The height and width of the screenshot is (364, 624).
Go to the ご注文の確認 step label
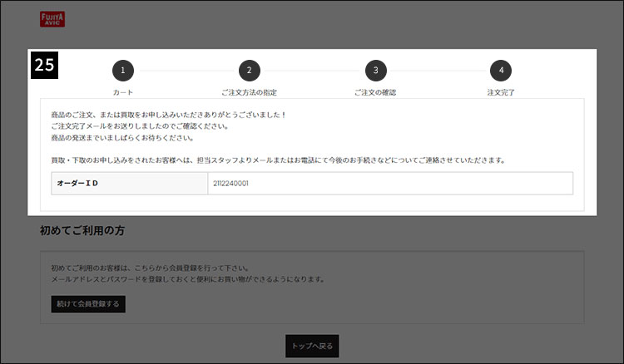point(375,92)
